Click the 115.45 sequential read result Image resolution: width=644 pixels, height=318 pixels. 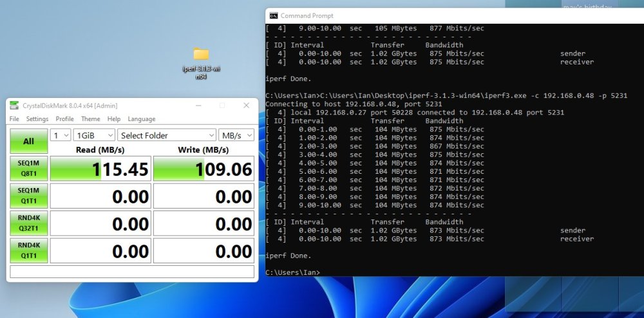pos(100,168)
